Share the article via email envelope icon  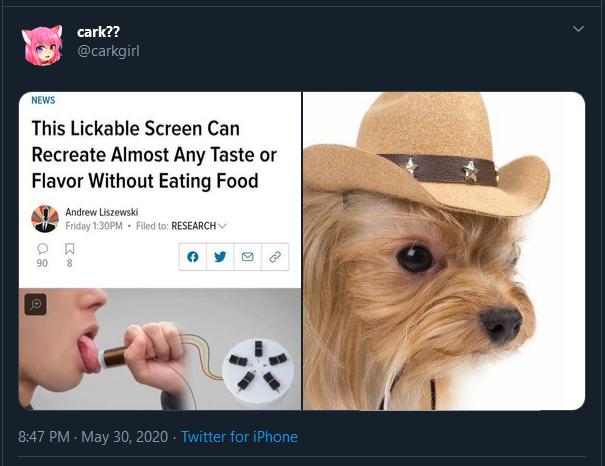pos(247,256)
